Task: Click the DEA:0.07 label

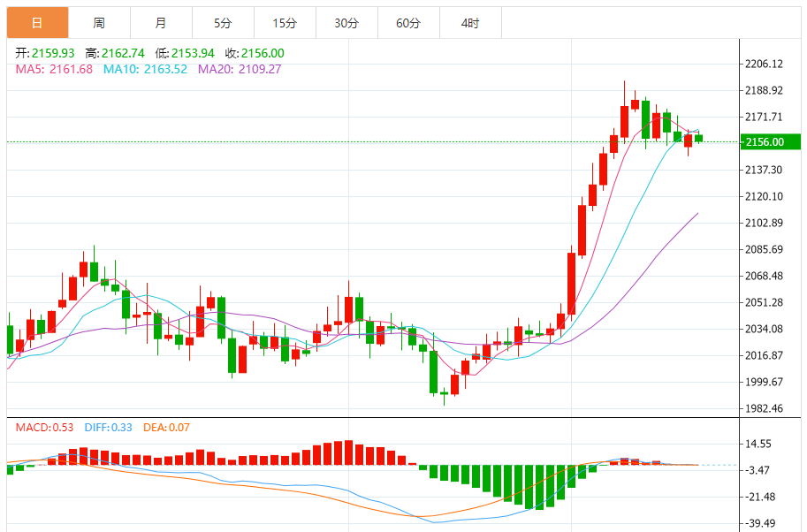Action: coord(166,428)
